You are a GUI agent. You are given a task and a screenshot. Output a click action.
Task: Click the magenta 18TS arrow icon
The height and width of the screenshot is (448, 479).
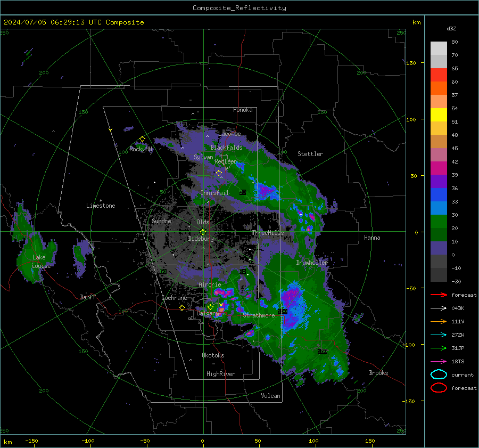pos(439,362)
